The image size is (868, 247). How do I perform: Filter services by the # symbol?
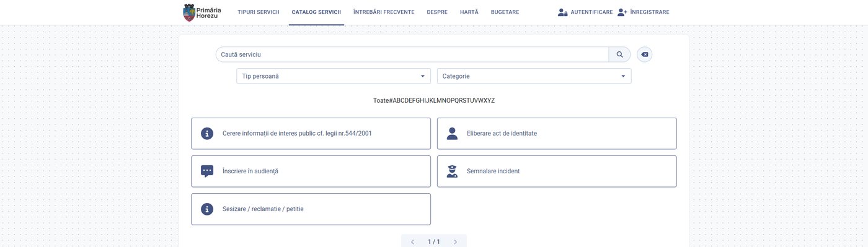coord(391,101)
